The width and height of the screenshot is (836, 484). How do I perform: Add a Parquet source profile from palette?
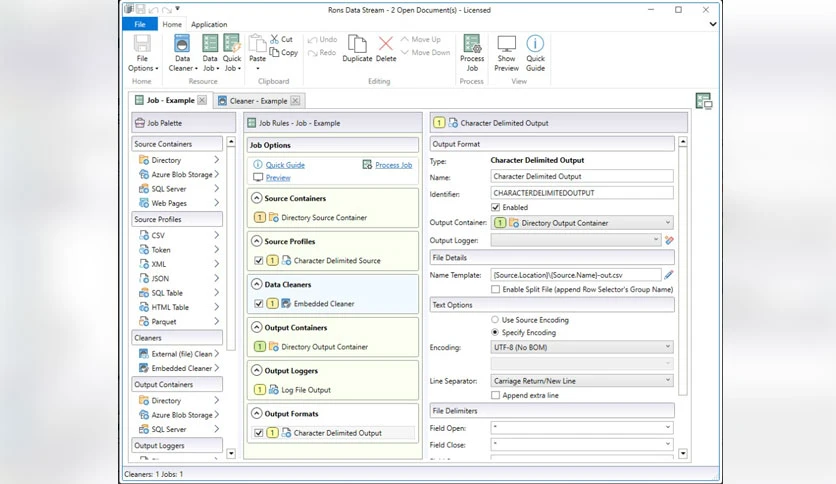click(x=178, y=321)
